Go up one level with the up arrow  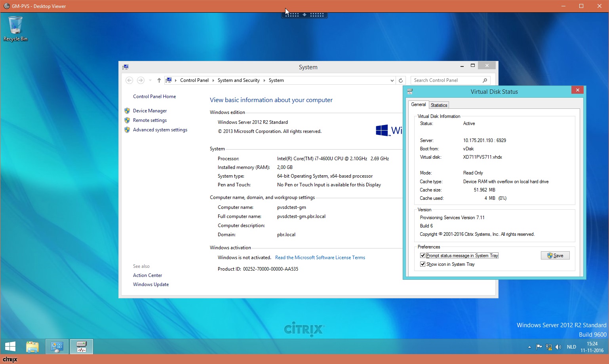coord(159,80)
